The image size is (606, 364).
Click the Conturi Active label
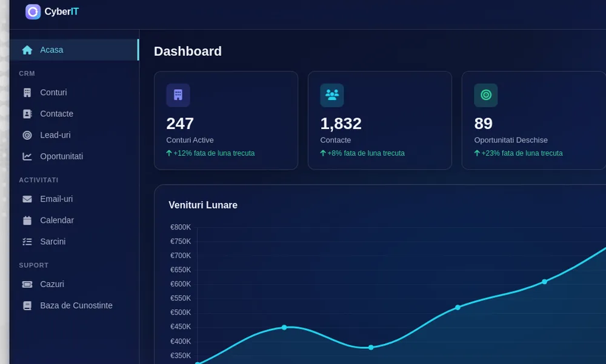tap(190, 141)
